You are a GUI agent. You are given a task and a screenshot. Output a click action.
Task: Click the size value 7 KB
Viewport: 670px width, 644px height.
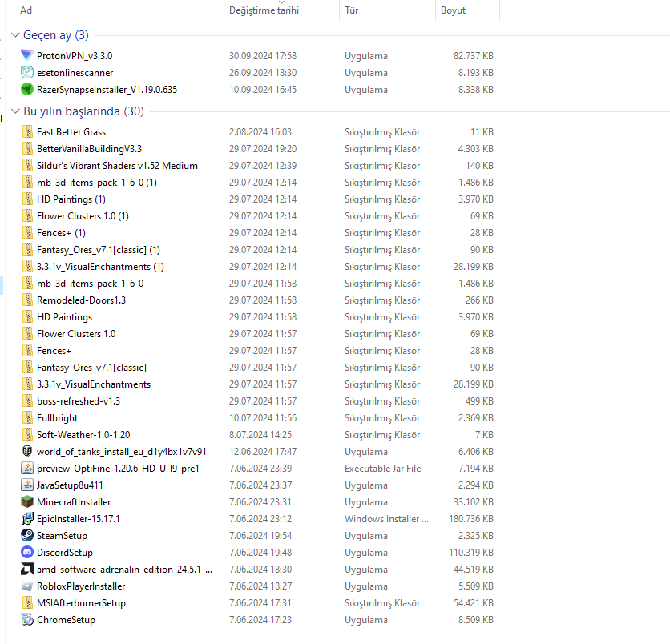point(484,435)
